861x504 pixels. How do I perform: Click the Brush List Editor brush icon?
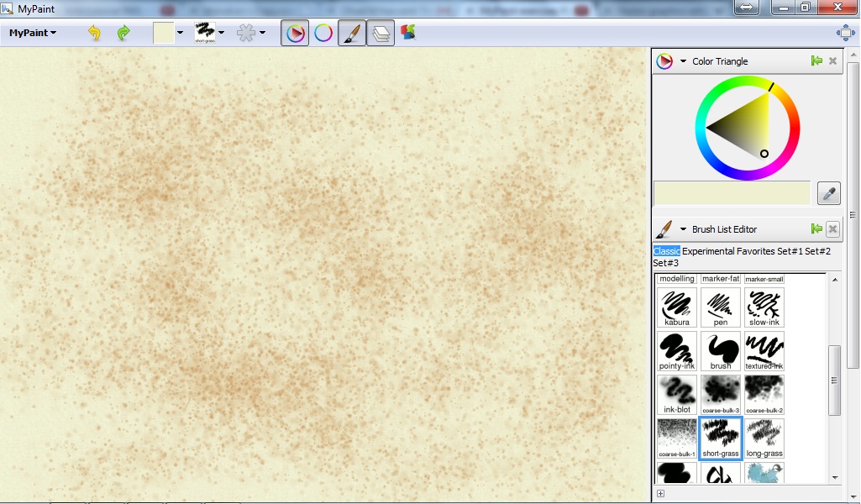(664, 229)
